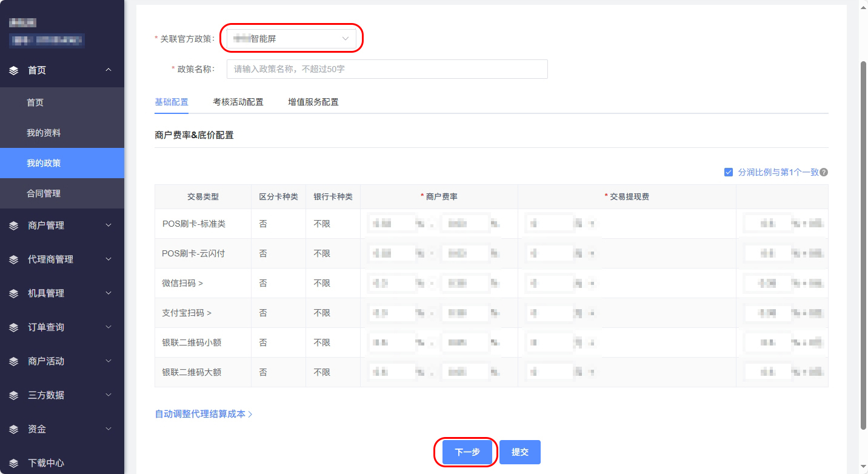Click the 提交 button
The height and width of the screenshot is (474, 868).
point(519,452)
